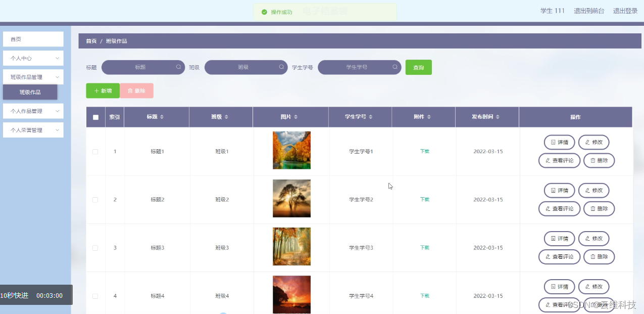Viewport: 644px width, 314px height.
Task: Open 查看评论 for row 标题1
Action: pyautogui.click(x=559, y=160)
